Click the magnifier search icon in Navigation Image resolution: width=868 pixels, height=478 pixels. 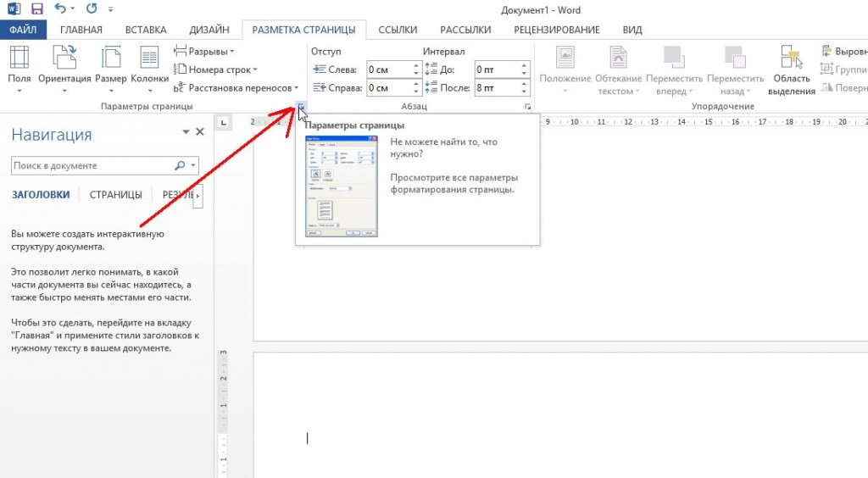coord(180,165)
